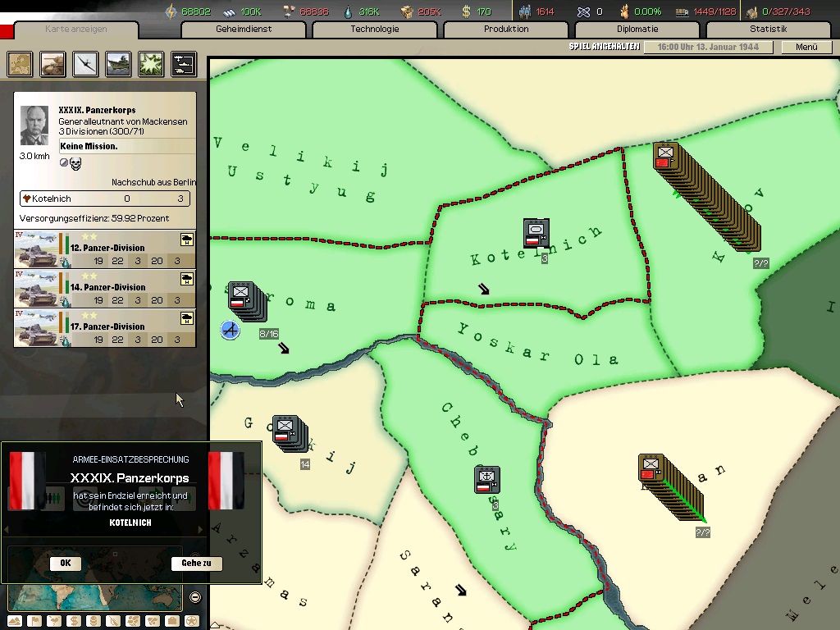The width and height of the screenshot is (840, 630).
Task: Select the star circle map mode
Action: [192, 621]
